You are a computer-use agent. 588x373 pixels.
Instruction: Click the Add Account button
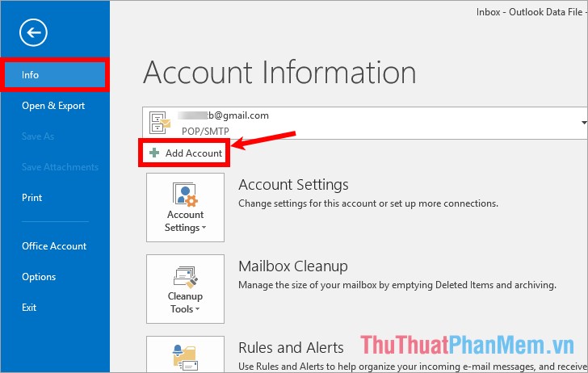pyautogui.click(x=184, y=153)
